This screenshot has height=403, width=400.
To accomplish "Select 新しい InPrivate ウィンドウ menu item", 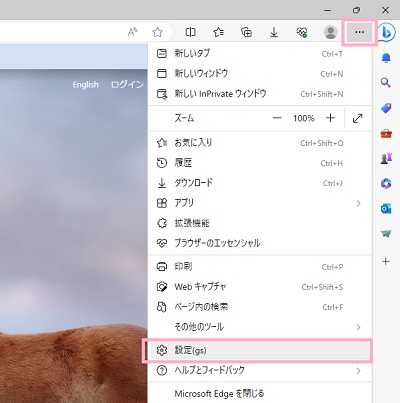I will 260,94.
